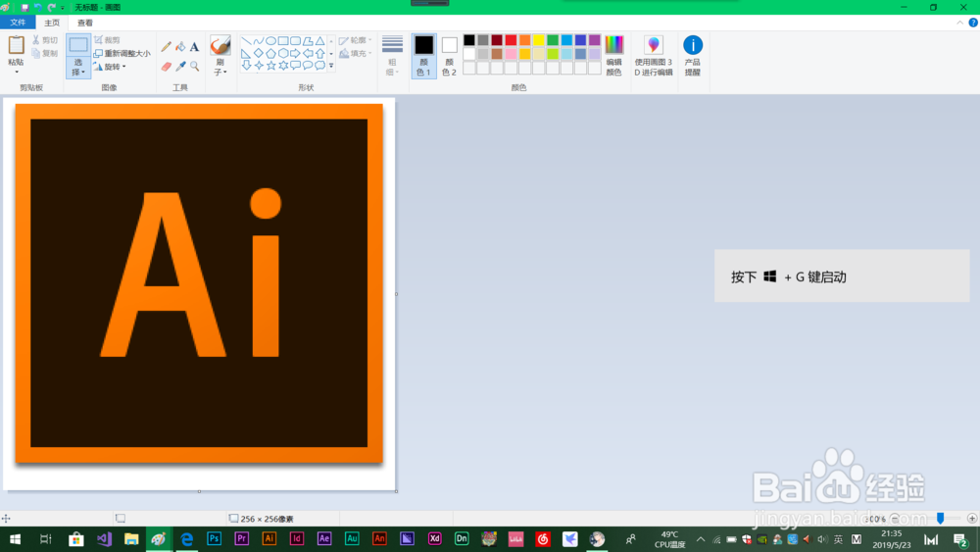Open Microsoft Edge from the taskbar
This screenshot has height=552, width=980.
click(x=186, y=539)
